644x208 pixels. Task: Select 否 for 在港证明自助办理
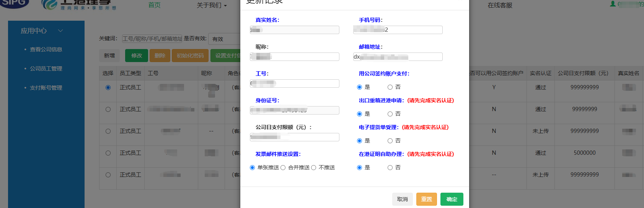pyautogui.click(x=390, y=168)
